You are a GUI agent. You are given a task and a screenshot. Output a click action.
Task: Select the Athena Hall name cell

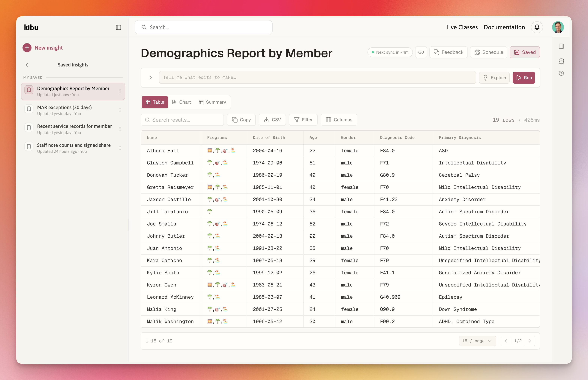[x=171, y=151]
